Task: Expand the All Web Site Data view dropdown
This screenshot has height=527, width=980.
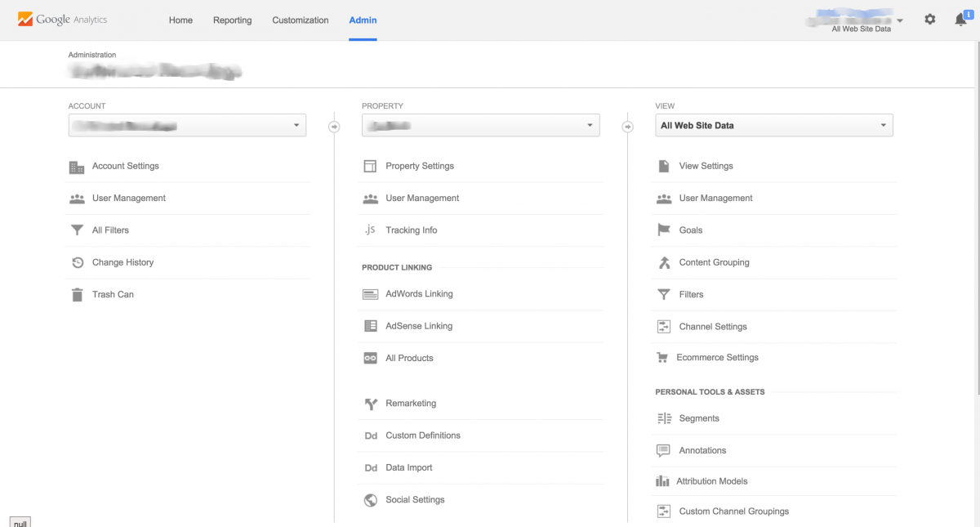Action: click(774, 126)
